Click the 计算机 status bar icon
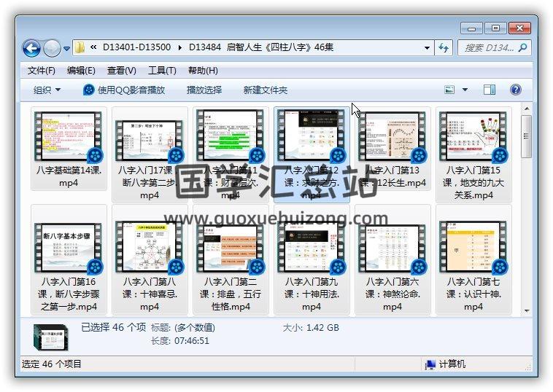Screen dimensions: 553x392 click(x=430, y=364)
